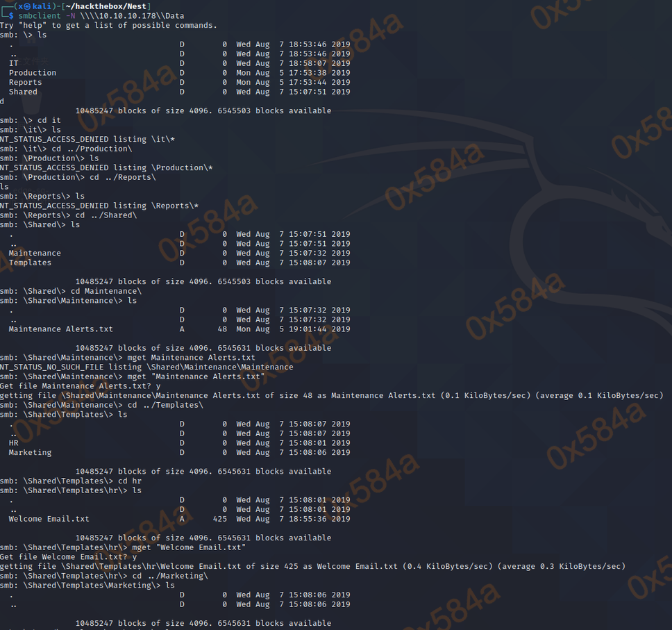Click the kali hostname in the prompt

(47, 6)
